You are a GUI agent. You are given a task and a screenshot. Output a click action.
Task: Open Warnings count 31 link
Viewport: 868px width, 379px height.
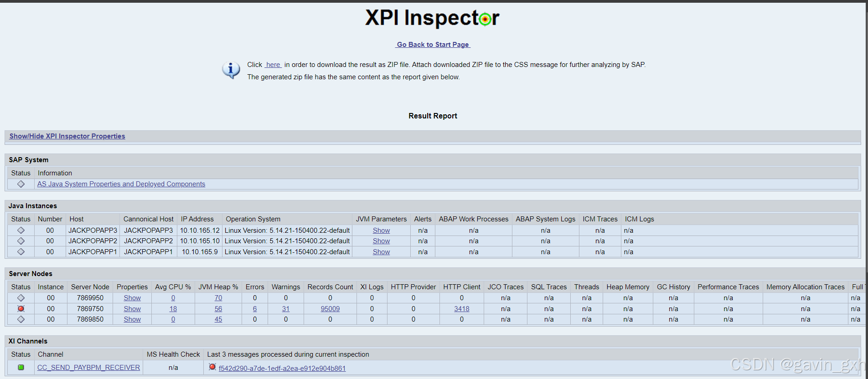pyautogui.click(x=286, y=309)
